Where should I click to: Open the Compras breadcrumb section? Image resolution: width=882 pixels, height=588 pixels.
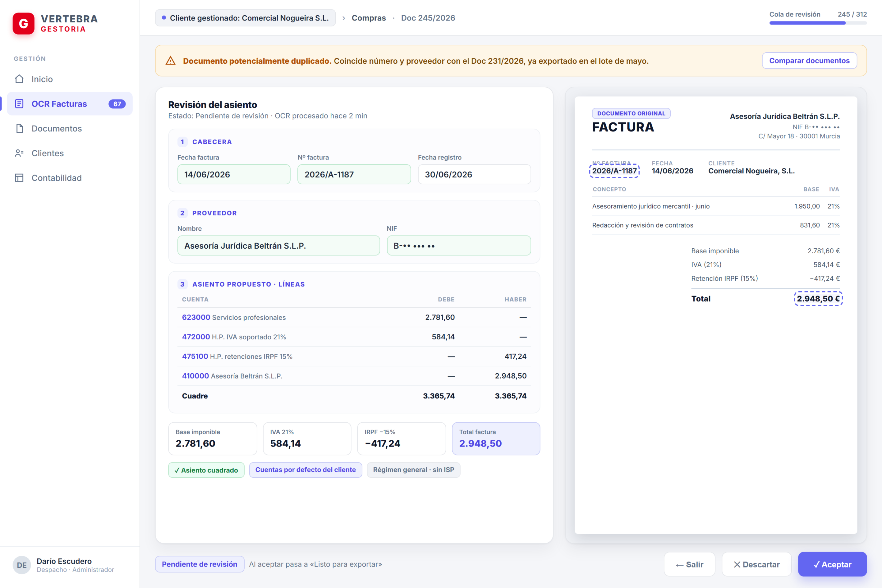(x=368, y=18)
